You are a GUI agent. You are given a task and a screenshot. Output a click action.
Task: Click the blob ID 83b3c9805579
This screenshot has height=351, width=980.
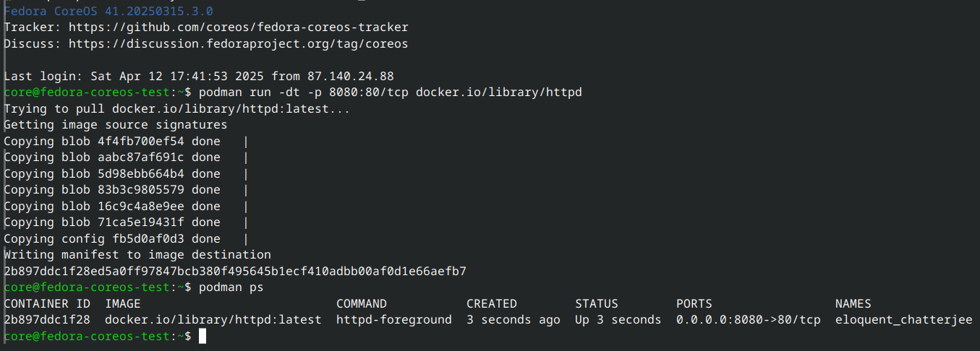141,190
